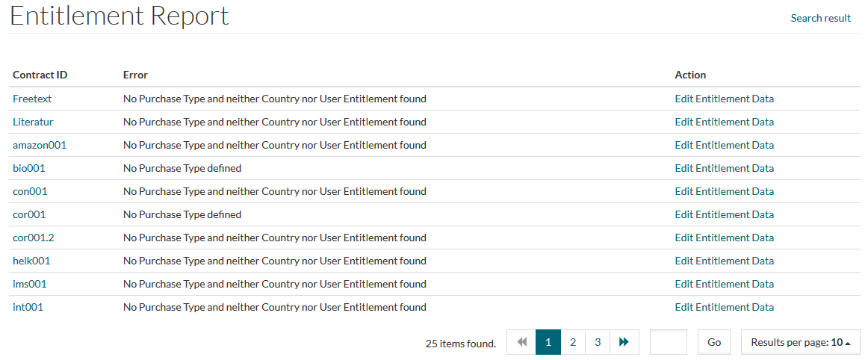This screenshot has width=868, height=360.
Task: Open contract helk001
Action: [x=31, y=261]
